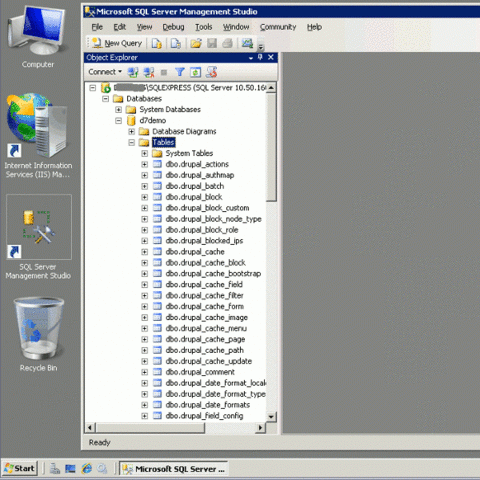Image resolution: width=480 pixels, height=480 pixels.
Task: Open the File menu
Action: (97, 27)
